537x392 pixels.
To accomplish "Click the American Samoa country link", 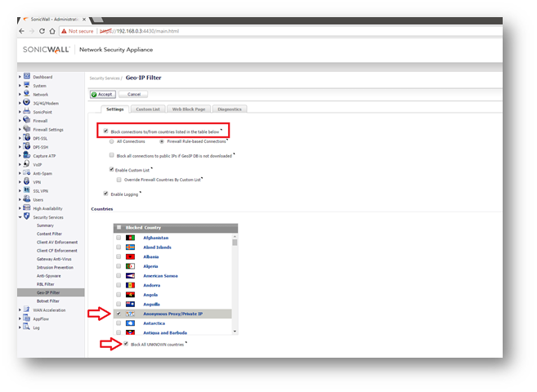I will coord(160,276).
